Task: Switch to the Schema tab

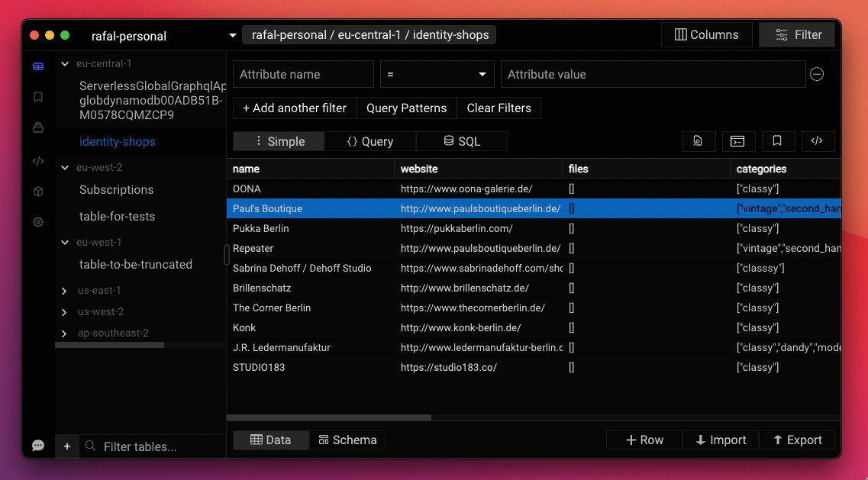Action: 347,440
